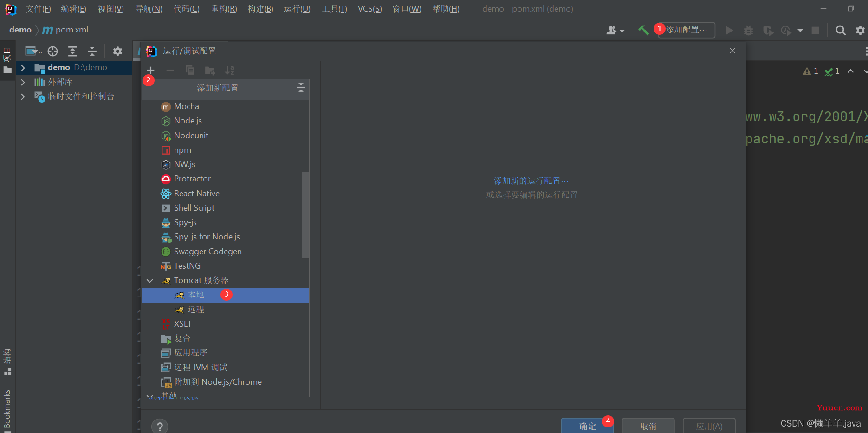Click the add new configuration plus icon
Screen dimensions: 868x433
click(150, 71)
